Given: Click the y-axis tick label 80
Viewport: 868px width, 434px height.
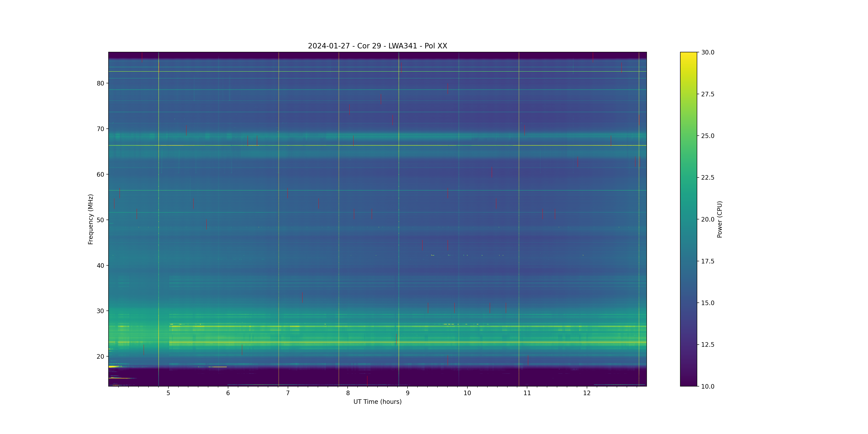Looking at the screenshot, I should pyautogui.click(x=100, y=83).
